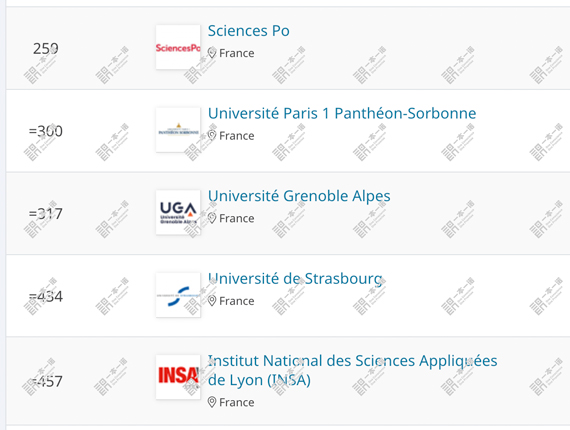Screen dimensions: 570x430
Task: Click the rank =434 cell
Action: click(46, 296)
